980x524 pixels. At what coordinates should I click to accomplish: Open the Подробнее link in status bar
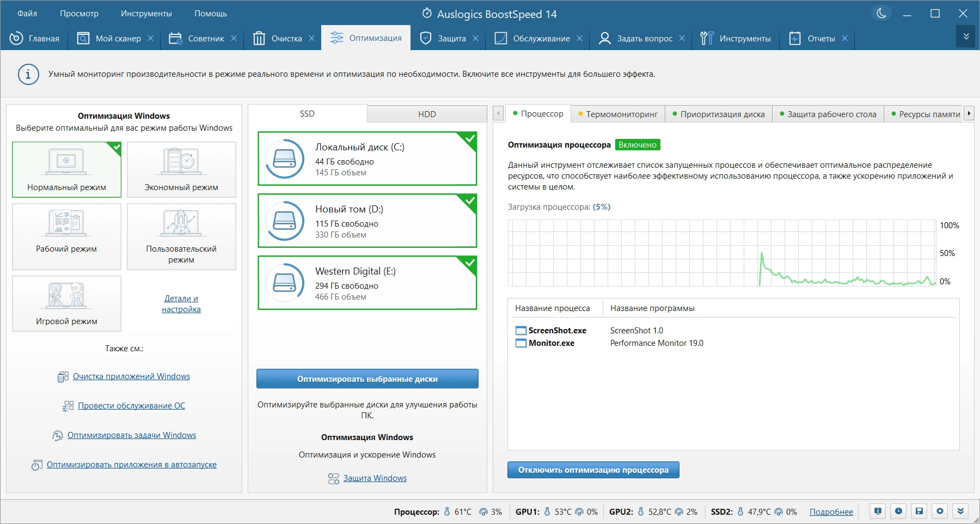(831, 511)
